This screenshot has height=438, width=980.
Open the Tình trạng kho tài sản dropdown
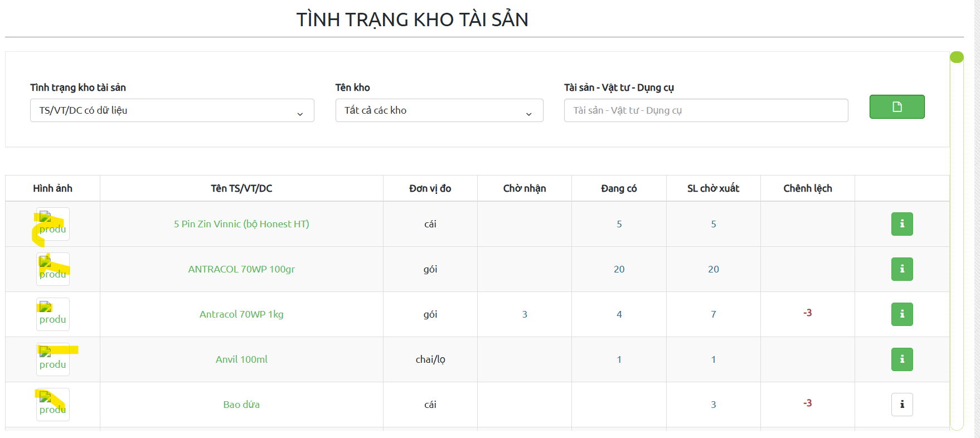[172, 110]
